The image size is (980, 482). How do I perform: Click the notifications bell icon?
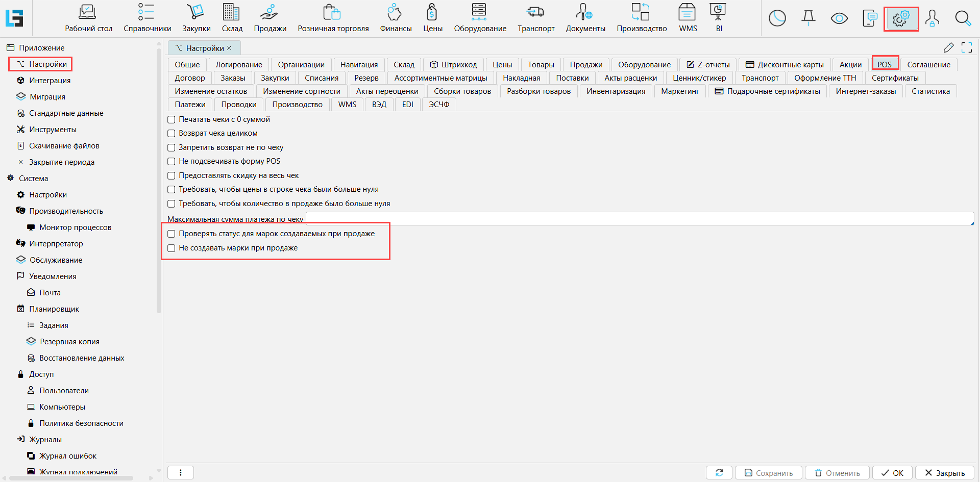pyautogui.click(x=808, y=18)
